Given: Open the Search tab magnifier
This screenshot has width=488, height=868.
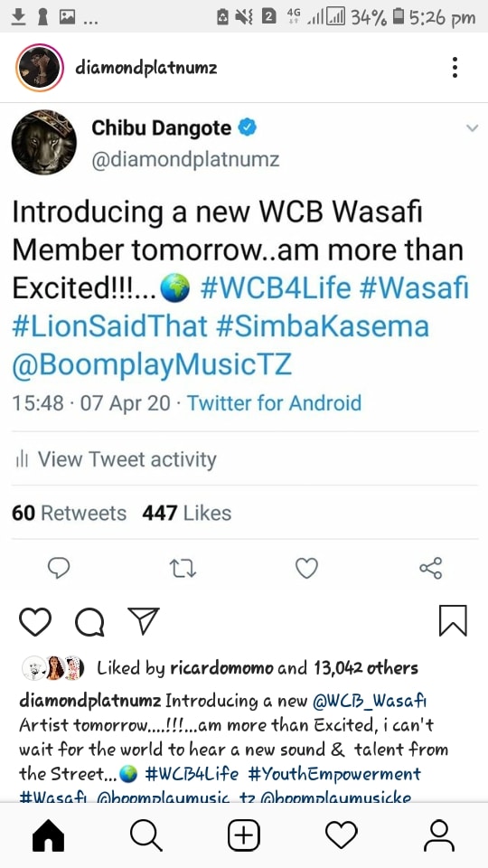Looking at the screenshot, I should (x=146, y=835).
